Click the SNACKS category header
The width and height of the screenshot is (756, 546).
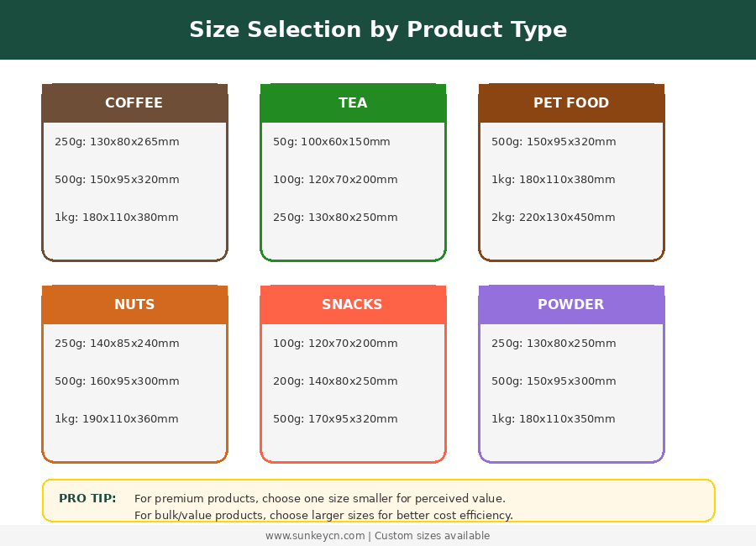[353, 305]
